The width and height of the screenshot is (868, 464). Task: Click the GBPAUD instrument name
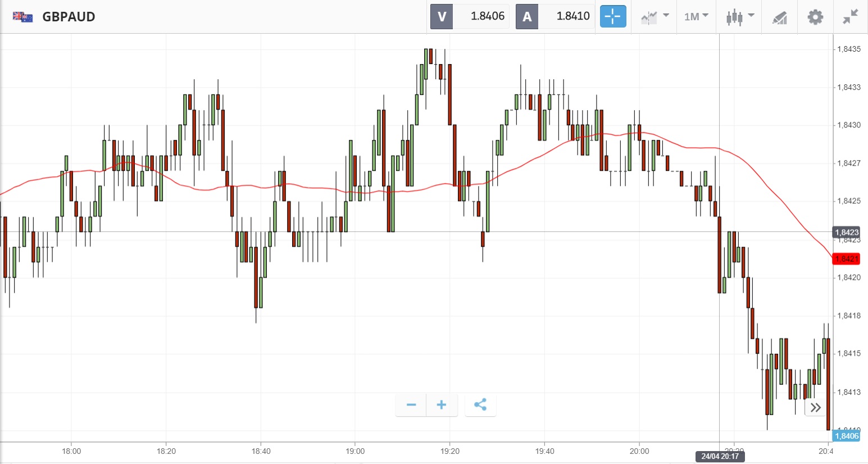69,17
